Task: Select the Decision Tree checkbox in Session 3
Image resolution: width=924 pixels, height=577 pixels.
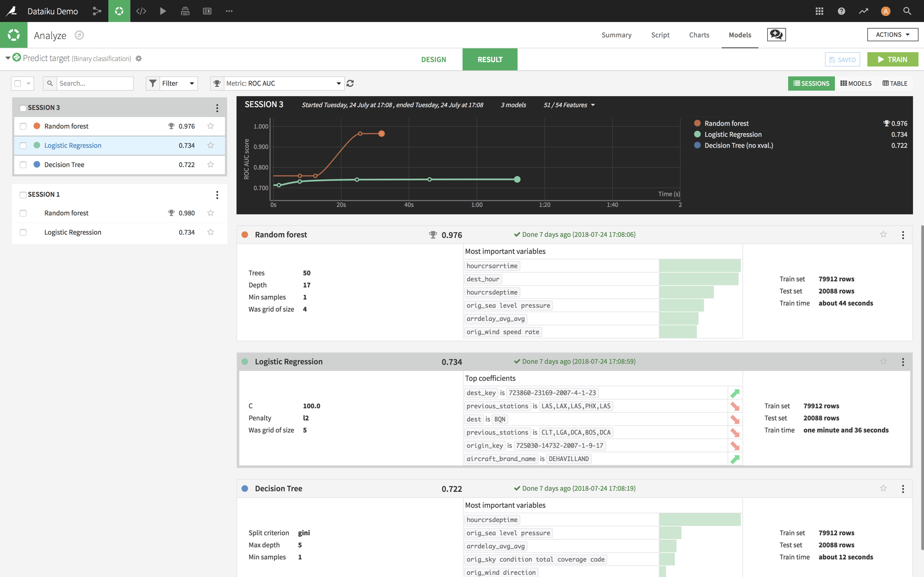Action: click(x=23, y=164)
